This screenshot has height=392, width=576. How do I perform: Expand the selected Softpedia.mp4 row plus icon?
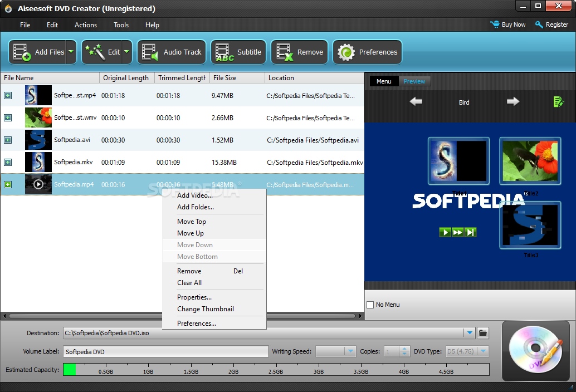point(8,185)
